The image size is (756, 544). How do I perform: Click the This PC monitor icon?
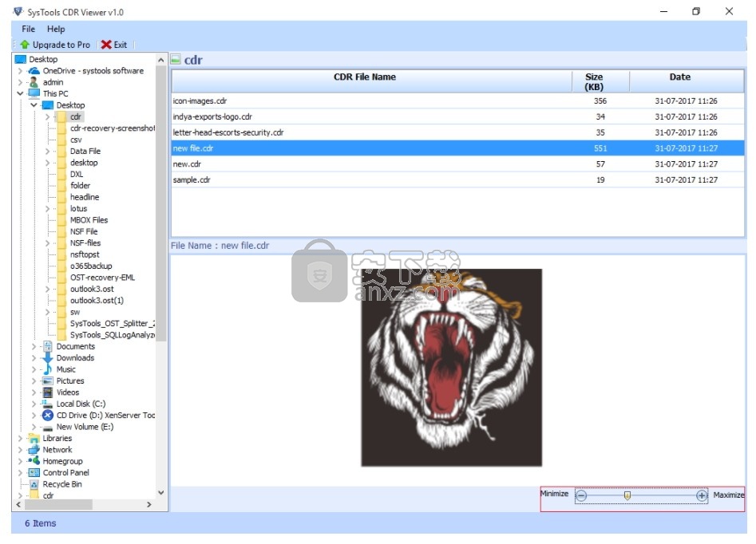pyautogui.click(x=34, y=93)
